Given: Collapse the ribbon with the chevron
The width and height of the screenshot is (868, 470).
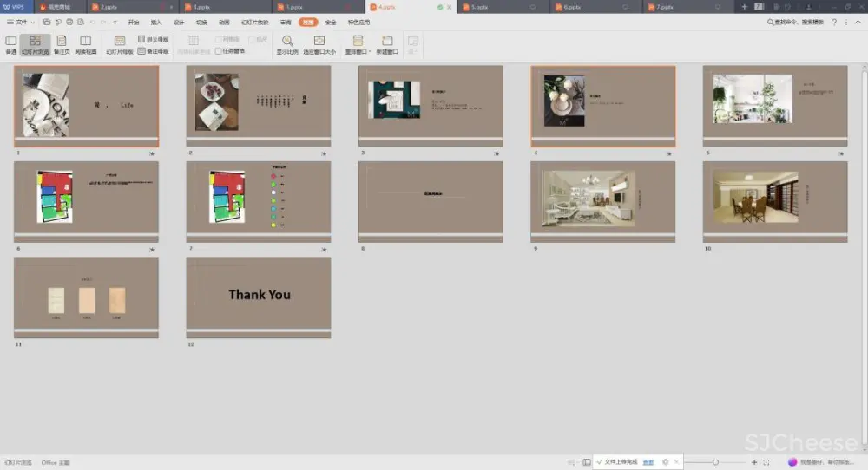Looking at the screenshot, I should (x=858, y=22).
